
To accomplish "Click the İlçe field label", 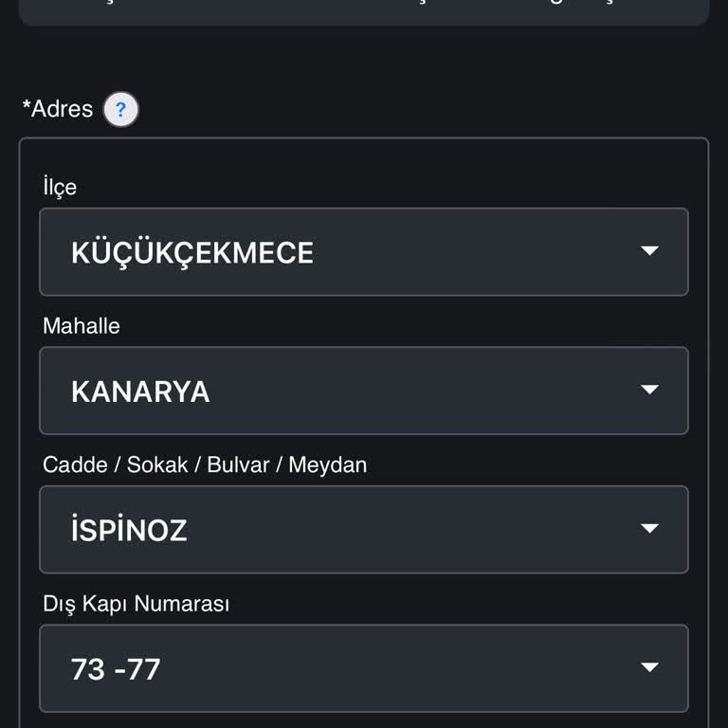I will (60, 187).
